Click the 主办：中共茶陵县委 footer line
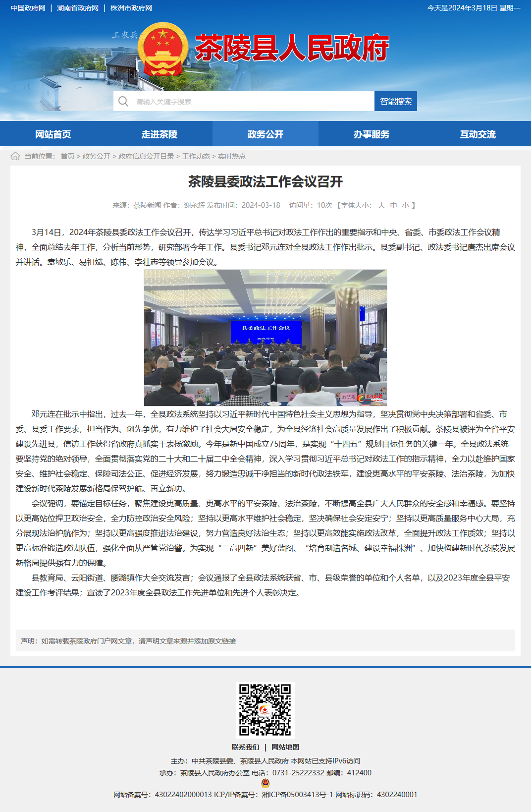The height and width of the screenshot is (812, 531). click(265, 761)
